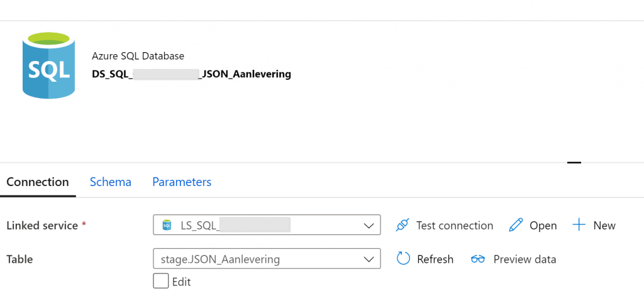Click the collapse bar above the tabs panel

tap(574, 163)
